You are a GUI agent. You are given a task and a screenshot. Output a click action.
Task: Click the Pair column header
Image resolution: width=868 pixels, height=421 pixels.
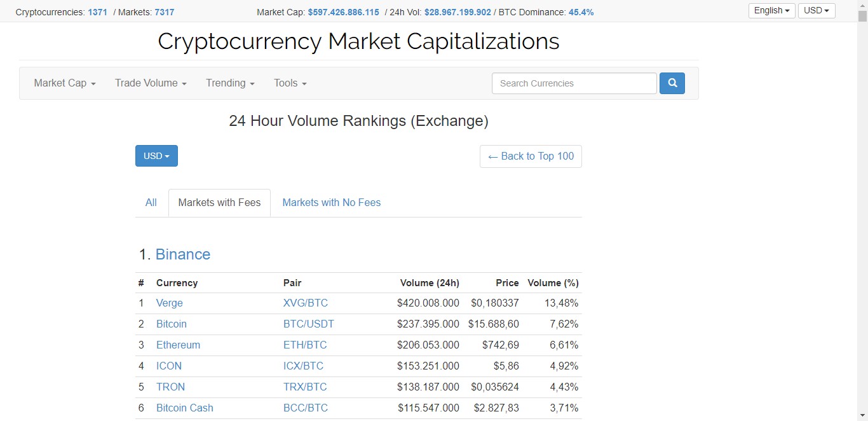[292, 283]
